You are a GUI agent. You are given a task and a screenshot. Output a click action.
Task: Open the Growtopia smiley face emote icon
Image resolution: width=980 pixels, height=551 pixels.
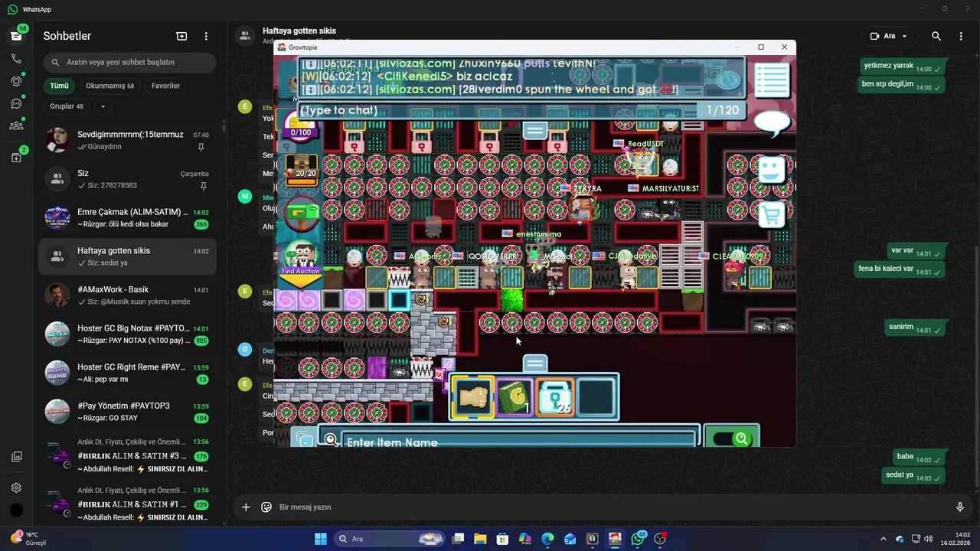pyautogui.click(x=772, y=170)
